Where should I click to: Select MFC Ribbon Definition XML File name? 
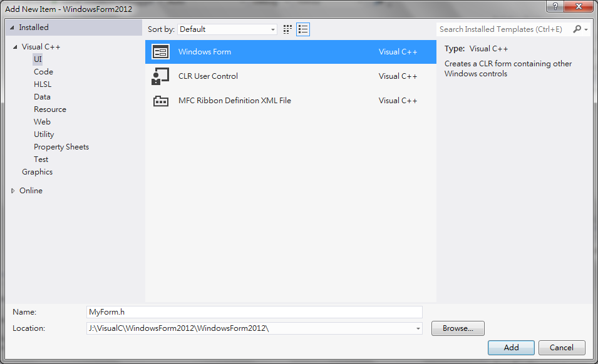(x=235, y=101)
